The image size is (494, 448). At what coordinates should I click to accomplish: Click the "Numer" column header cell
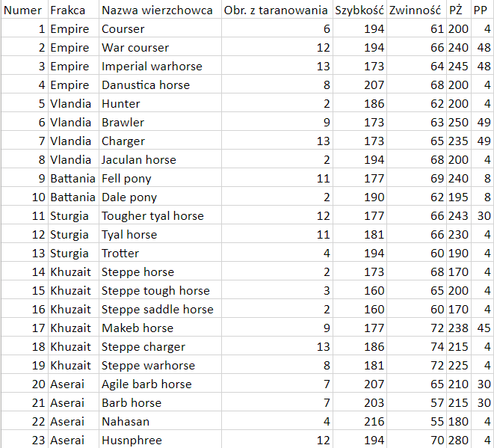pyautogui.click(x=23, y=10)
